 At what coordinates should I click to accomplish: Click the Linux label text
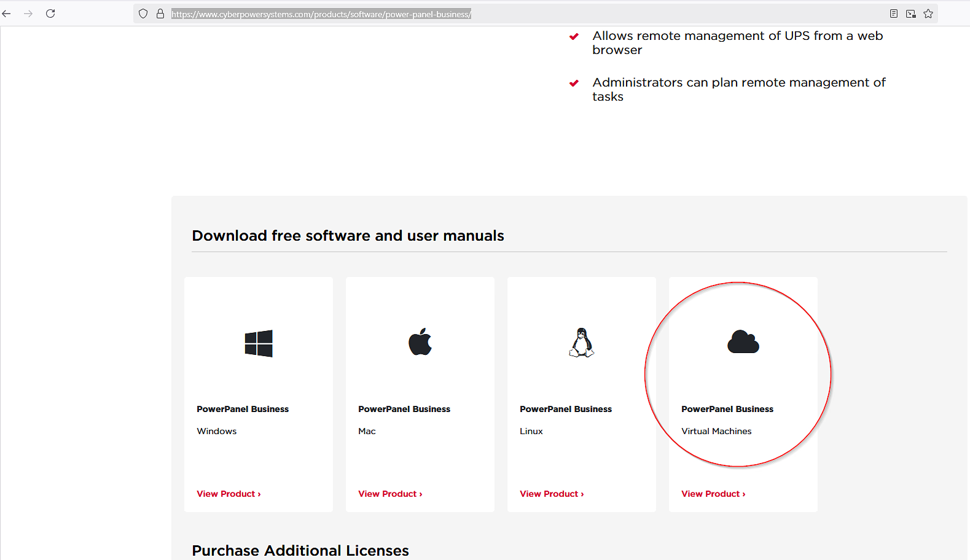point(531,431)
